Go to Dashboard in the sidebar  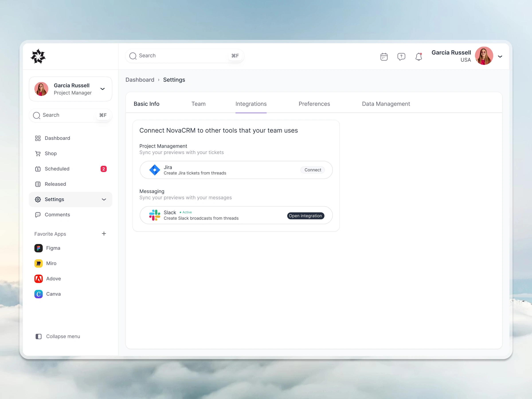[x=70, y=138]
